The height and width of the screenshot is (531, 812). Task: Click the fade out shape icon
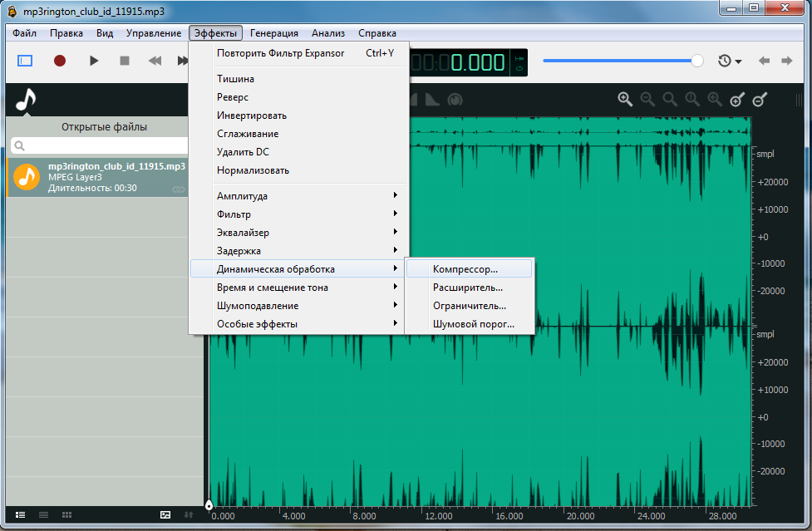432,100
